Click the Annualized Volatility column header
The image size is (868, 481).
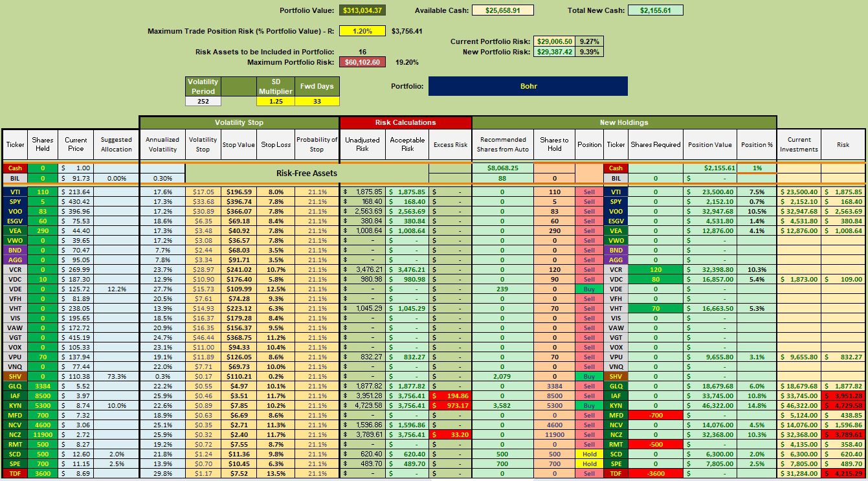pyautogui.click(x=162, y=144)
